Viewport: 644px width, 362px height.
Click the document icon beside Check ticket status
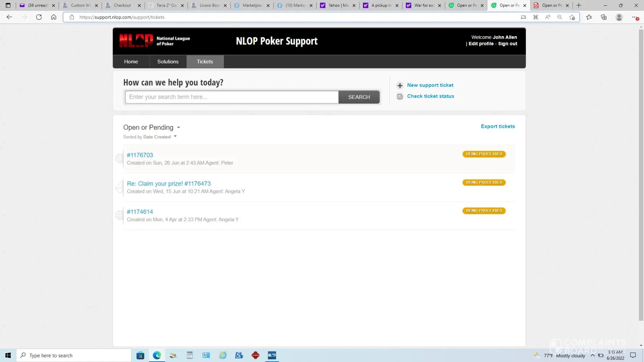(x=400, y=96)
